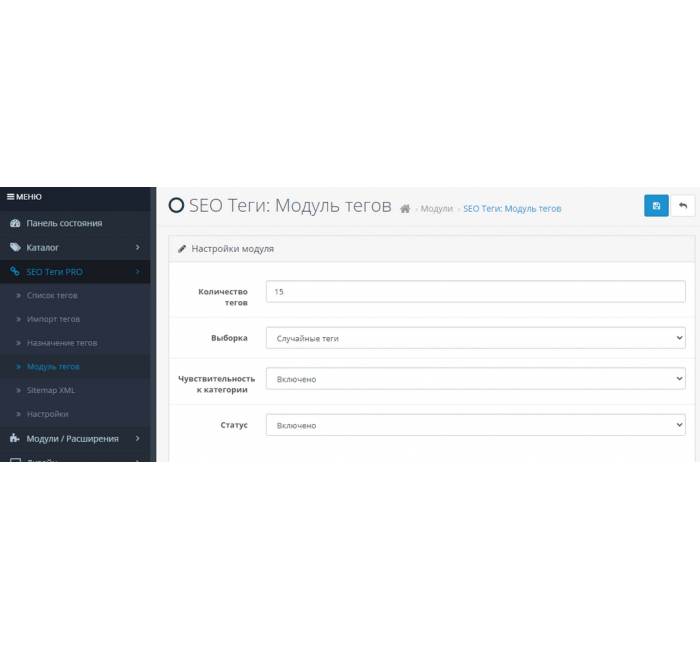
Task: Click SEO Теги: Модуль тегов breadcrumb link
Action: pyautogui.click(x=512, y=208)
